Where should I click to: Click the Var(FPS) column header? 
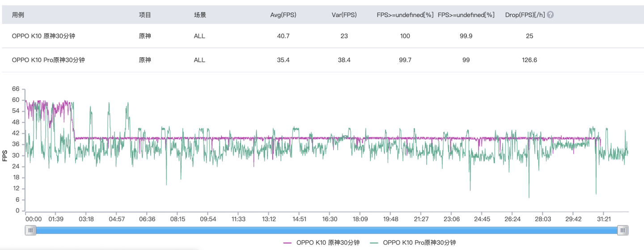344,15
